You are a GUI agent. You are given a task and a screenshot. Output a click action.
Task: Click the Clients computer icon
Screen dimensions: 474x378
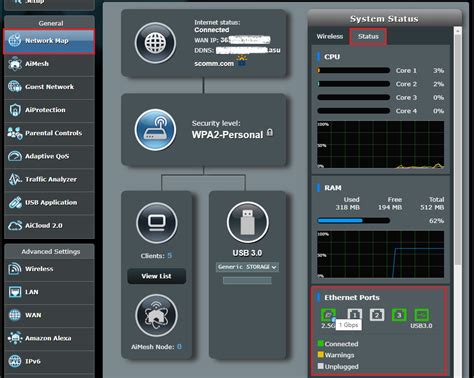coord(157,223)
